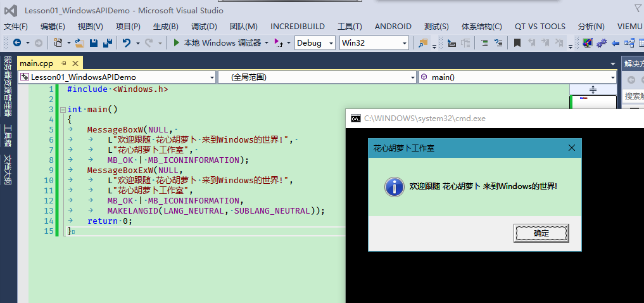Open the new project dropdown arrow
This screenshot has width=644, height=303.
coord(69,42)
